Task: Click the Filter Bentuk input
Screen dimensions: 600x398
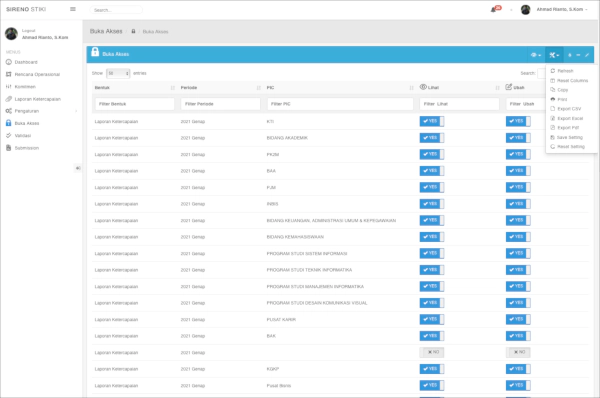Action: coord(135,104)
